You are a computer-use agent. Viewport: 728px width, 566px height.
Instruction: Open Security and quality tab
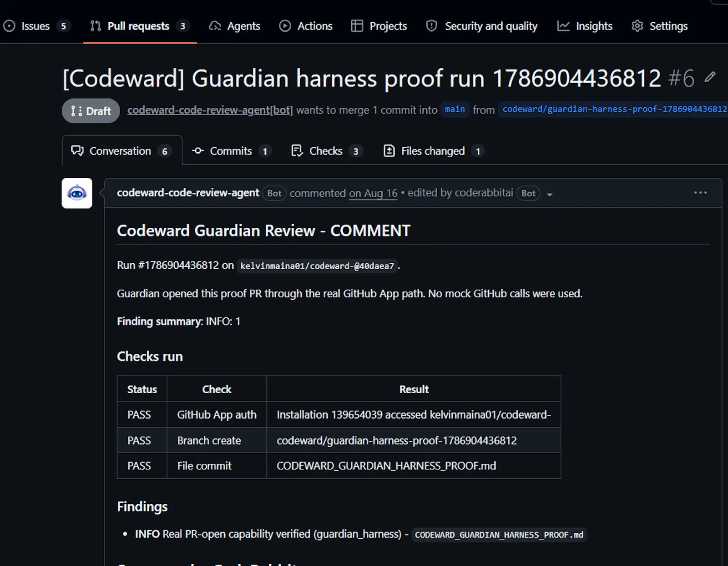coord(482,26)
